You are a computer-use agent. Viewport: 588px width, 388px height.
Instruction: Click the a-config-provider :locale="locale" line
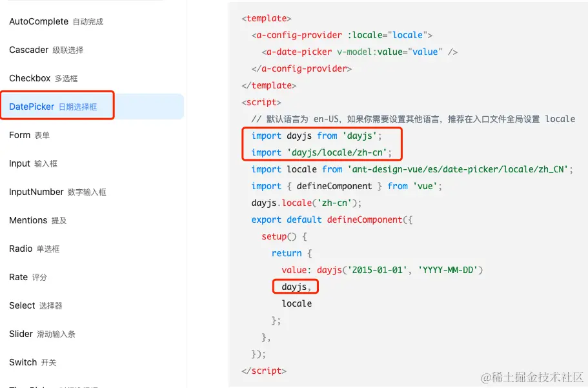[342, 36]
